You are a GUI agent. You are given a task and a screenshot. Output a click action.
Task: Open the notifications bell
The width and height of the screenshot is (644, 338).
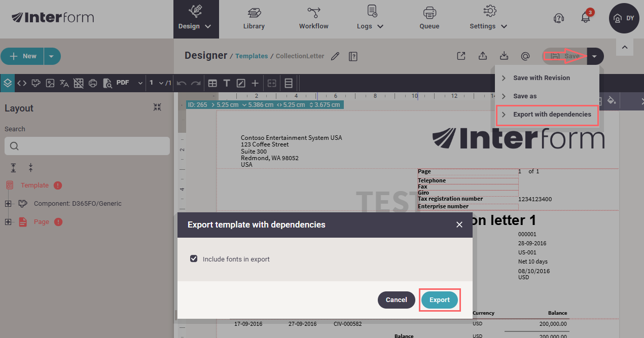pos(586,18)
